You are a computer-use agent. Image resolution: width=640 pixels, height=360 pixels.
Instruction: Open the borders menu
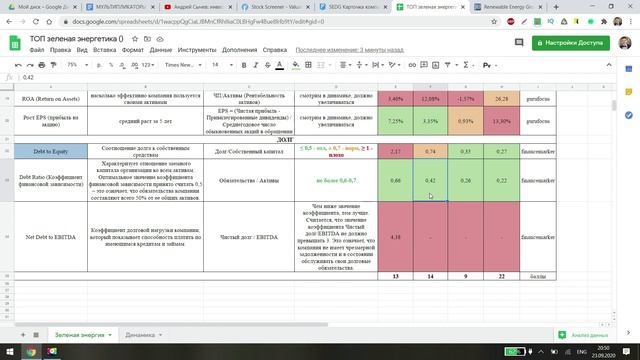[309, 65]
